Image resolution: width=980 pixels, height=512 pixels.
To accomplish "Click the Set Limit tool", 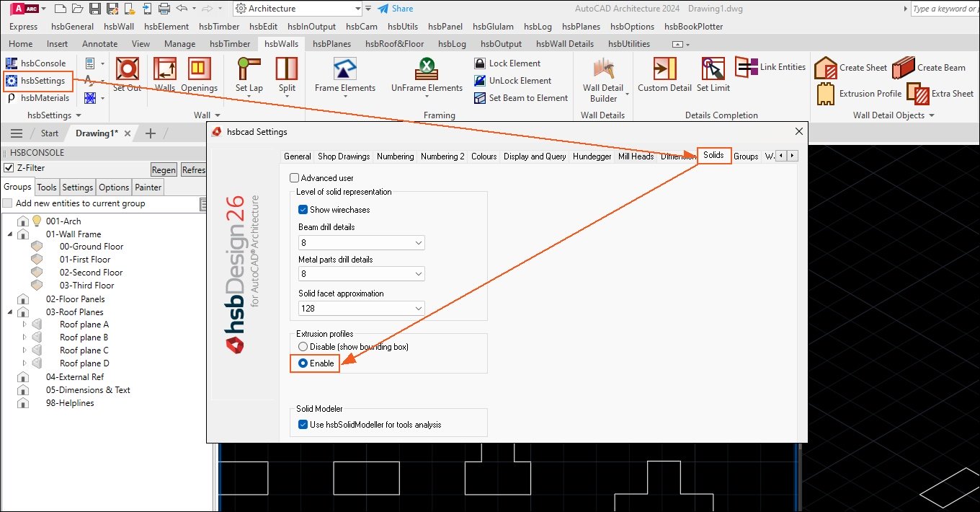I will [713, 75].
